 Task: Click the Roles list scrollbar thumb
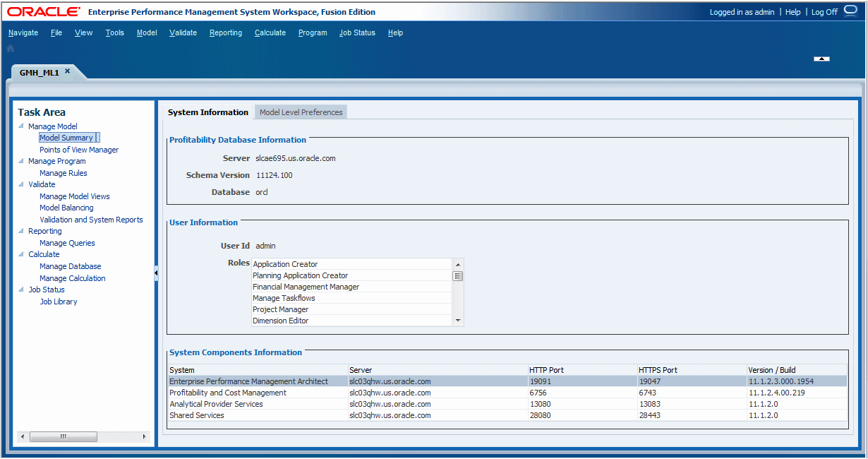[x=458, y=276]
